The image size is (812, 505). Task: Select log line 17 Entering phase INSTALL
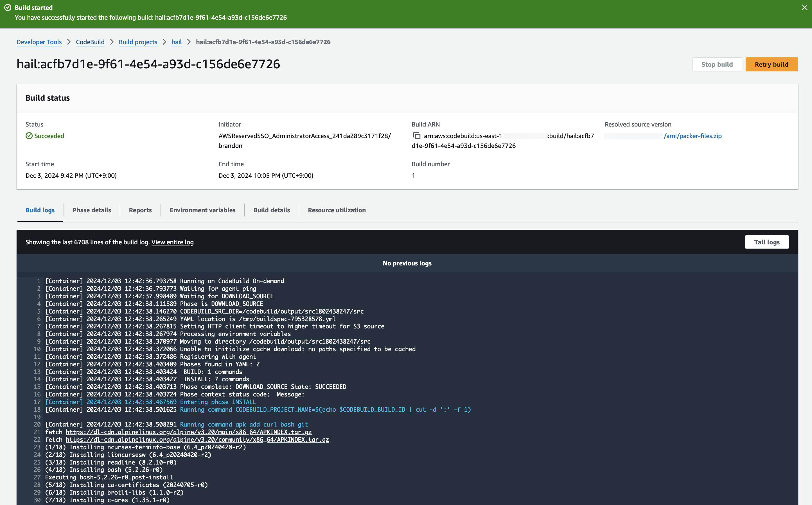151,402
